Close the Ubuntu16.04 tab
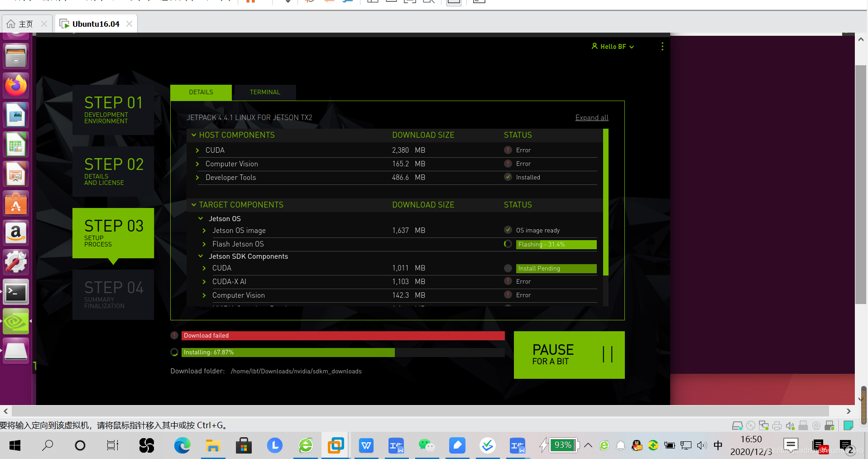Viewport: 868px width, 459px height. point(129,24)
